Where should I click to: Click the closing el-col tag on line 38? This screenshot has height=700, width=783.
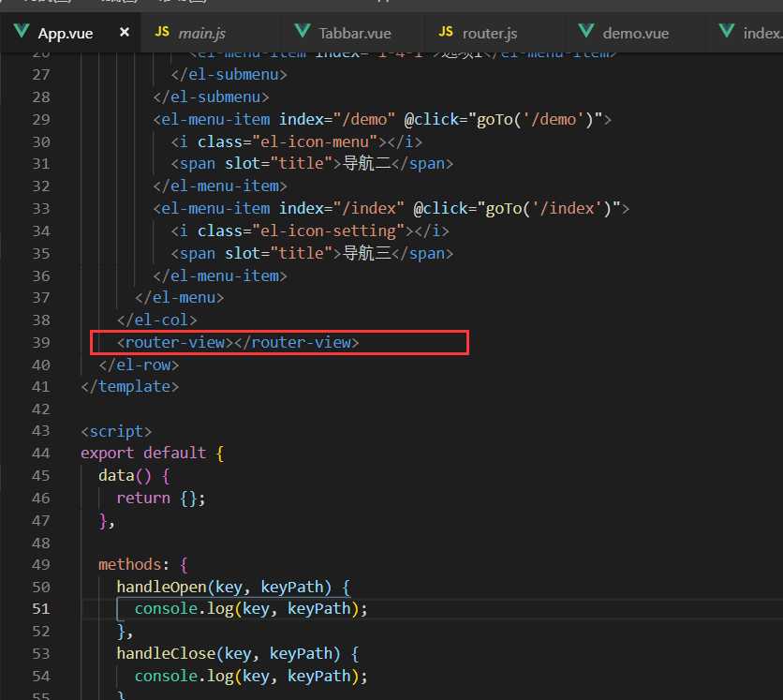click(x=156, y=320)
